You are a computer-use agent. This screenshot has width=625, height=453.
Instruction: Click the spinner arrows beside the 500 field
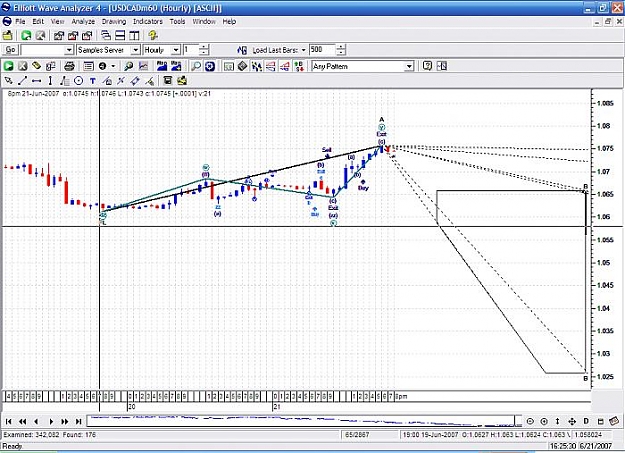[x=341, y=50]
